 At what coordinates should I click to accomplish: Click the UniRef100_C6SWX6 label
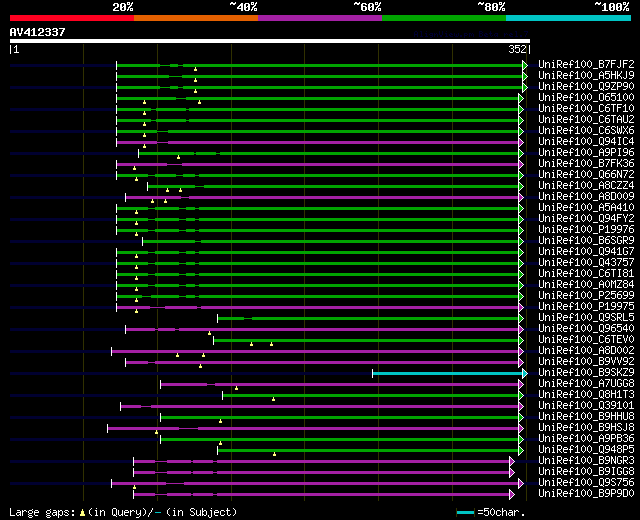[x=586, y=131]
